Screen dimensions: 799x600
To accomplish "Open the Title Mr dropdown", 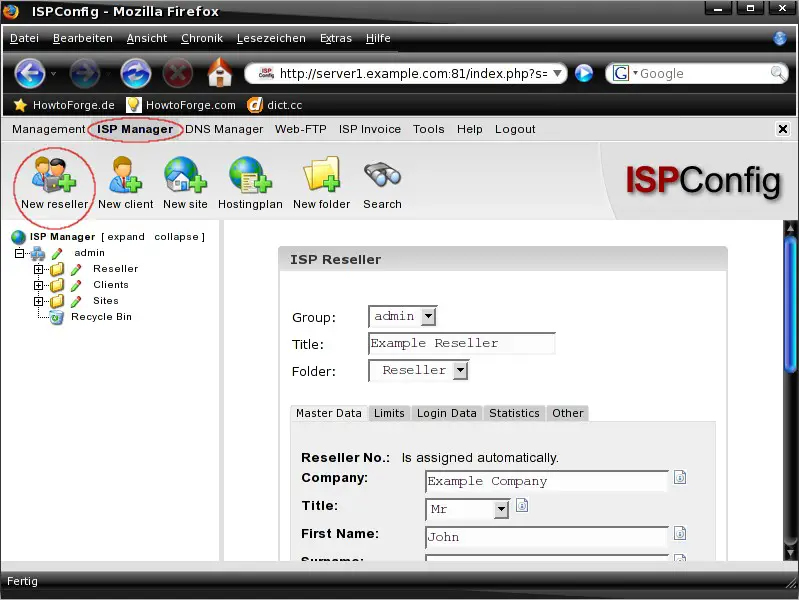I will click(x=467, y=509).
